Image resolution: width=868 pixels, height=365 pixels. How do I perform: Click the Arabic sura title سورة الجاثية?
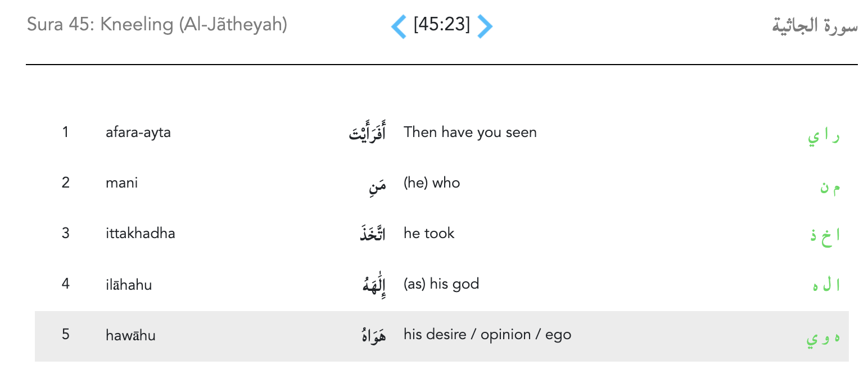[815, 26]
